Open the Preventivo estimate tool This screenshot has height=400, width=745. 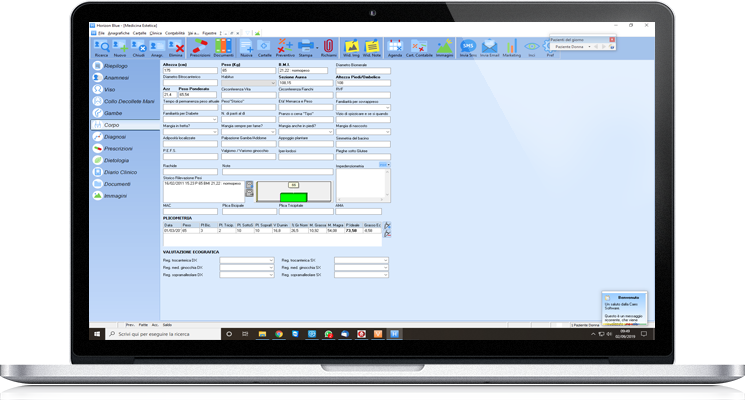coord(285,48)
